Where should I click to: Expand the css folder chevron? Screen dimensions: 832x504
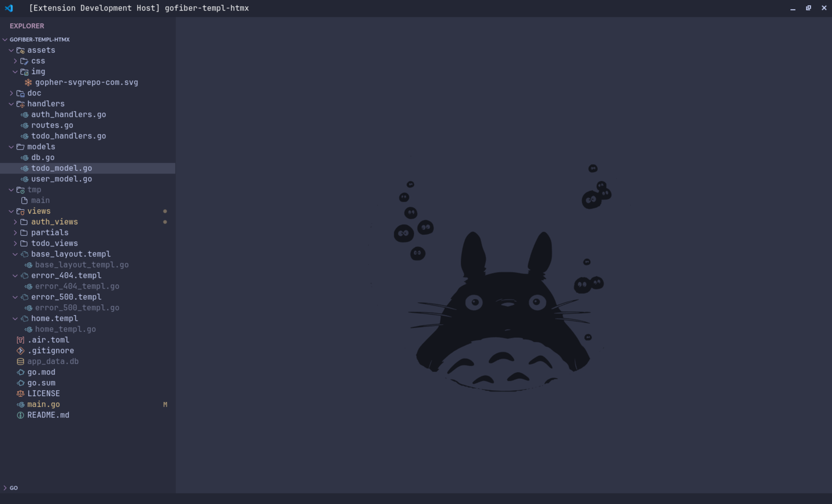15,61
